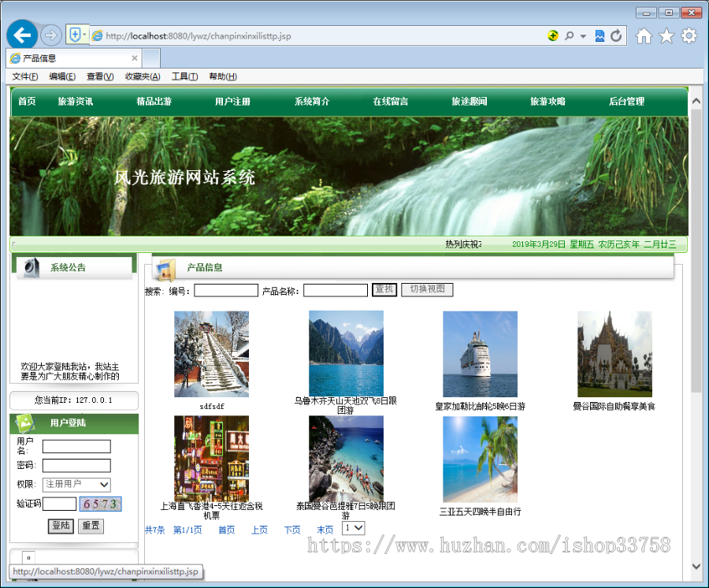Click the 登陆 login button
The width and height of the screenshot is (709, 588).
pyautogui.click(x=61, y=525)
